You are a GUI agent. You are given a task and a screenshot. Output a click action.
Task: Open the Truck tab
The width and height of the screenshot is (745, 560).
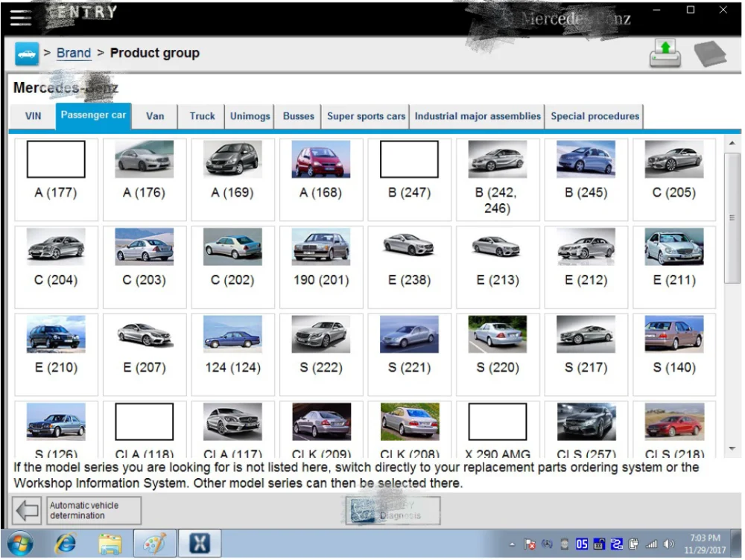click(x=202, y=116)
